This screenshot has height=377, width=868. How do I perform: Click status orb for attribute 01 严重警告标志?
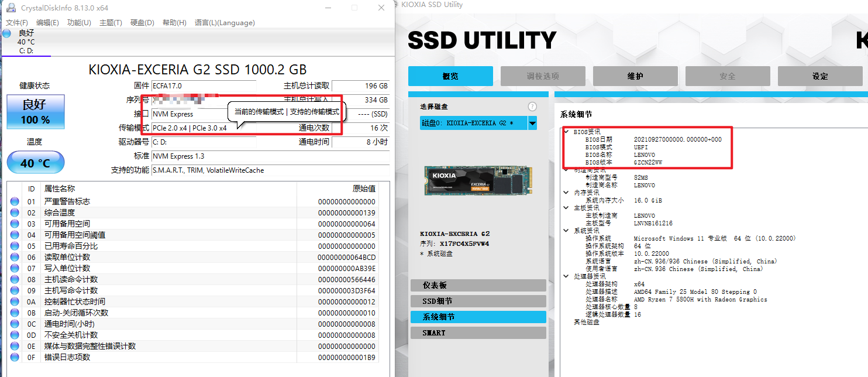tap(15, 201)
